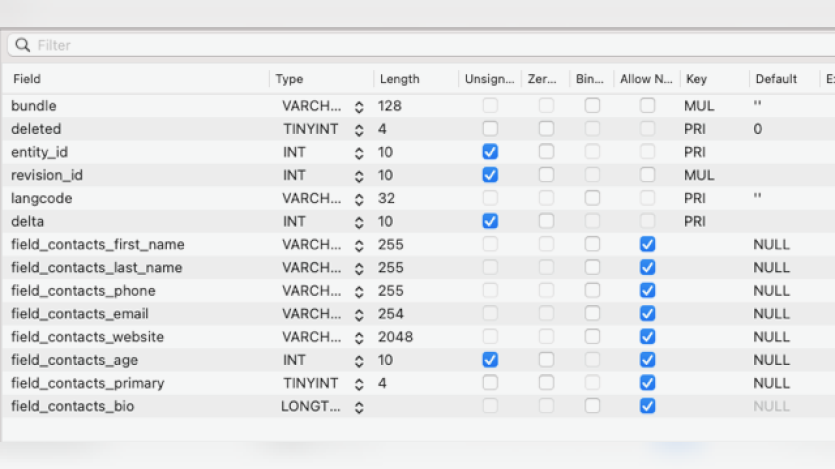Open type dropdown for delta row
835x469 pixels.
tap(359, 222)
